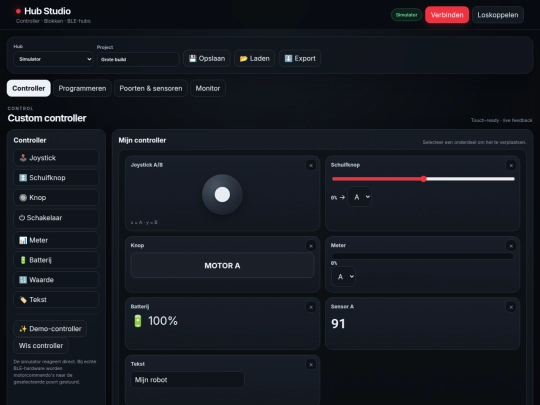
Task: Click the Meter progress bar
Action: [423, 256]
